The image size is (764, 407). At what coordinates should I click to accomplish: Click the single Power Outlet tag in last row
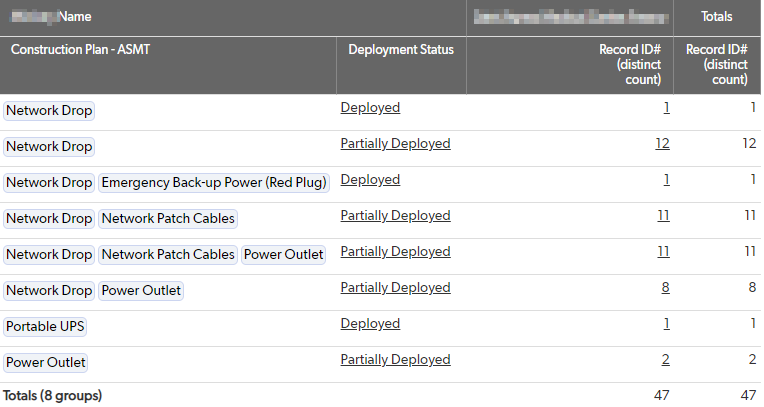tap(45, 363)
